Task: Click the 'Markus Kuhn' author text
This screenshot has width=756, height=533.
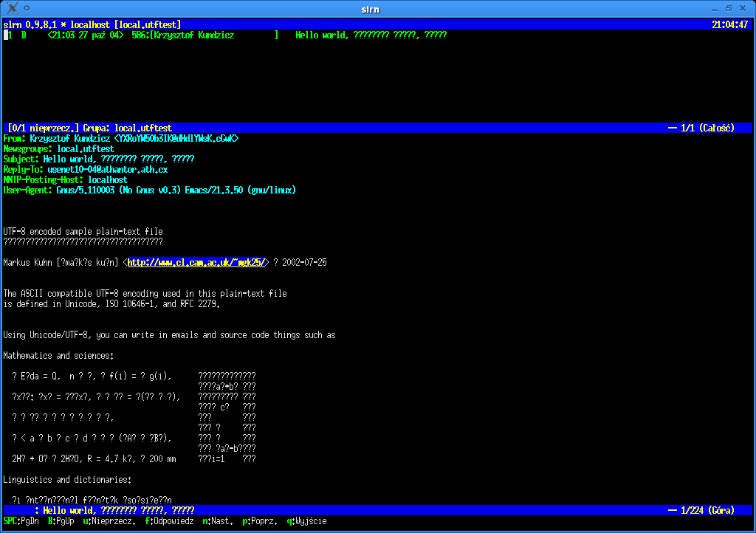Action: (x=27, y=263)
